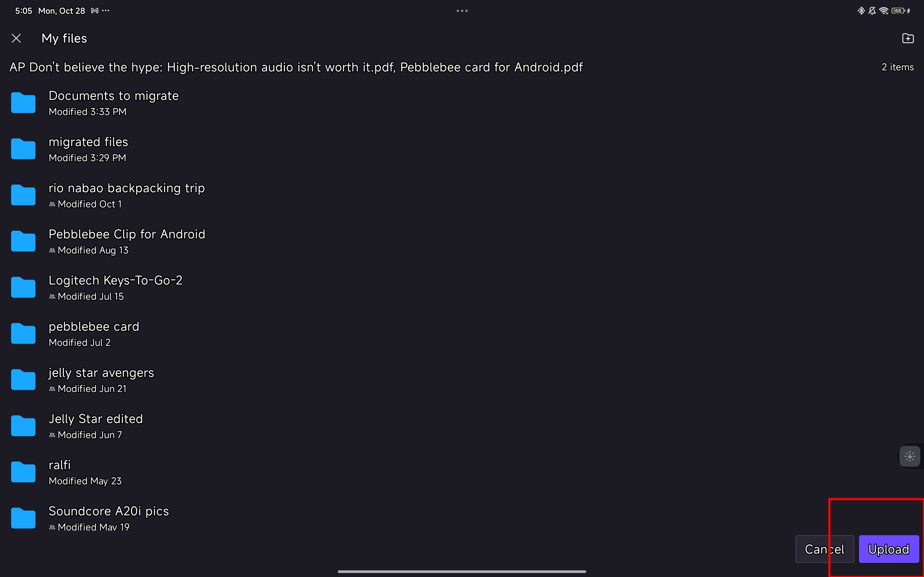Image resolution: width=924 pixels, height=577 pixels.
Task: Open migrated files folder
Action: pos(88,148)
